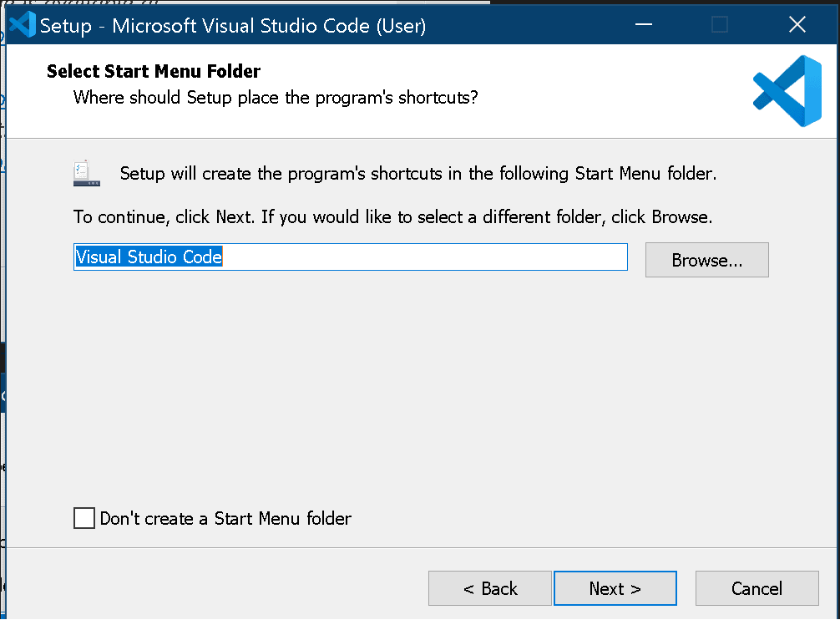Click the highlighted "Visual Studio Code" folder text
840x620 pixels.
149,257
